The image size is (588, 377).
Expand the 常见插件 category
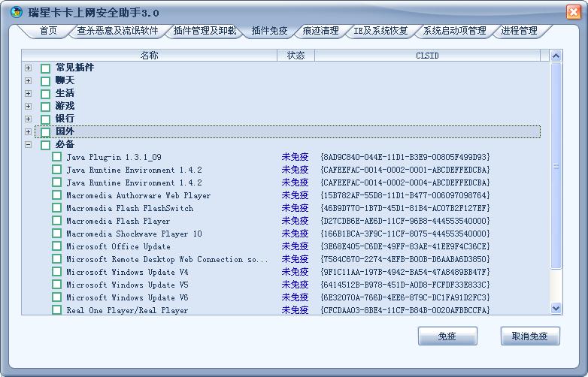28,68
